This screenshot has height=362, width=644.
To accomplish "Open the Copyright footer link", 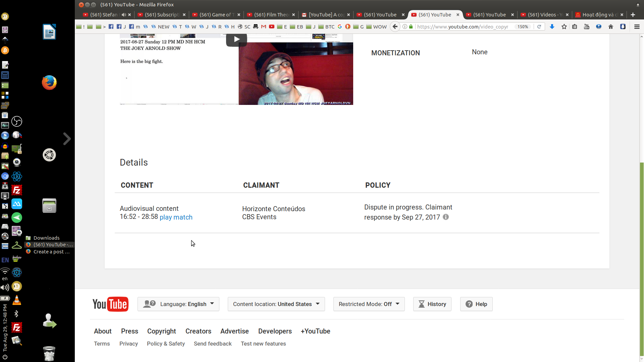I will tap(161, 331).
